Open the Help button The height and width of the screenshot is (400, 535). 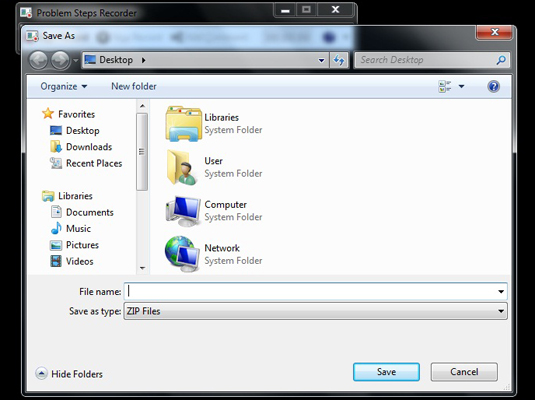click(493, 86)
